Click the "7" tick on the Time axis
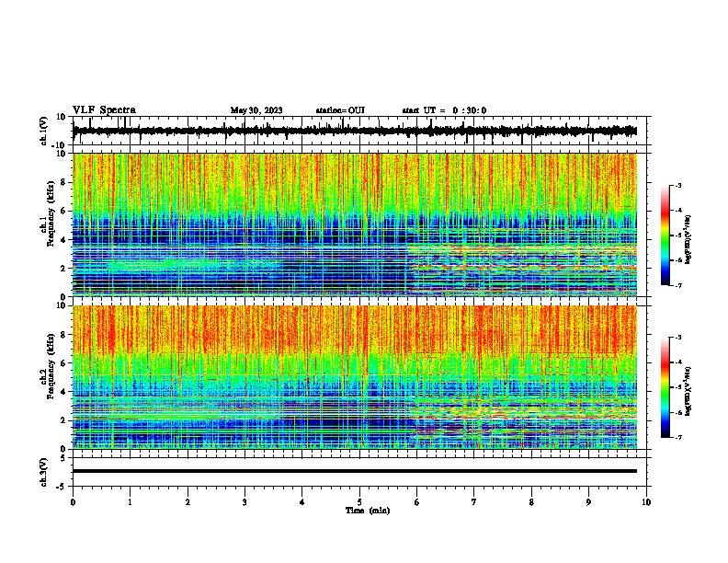 tap(474, 502)
